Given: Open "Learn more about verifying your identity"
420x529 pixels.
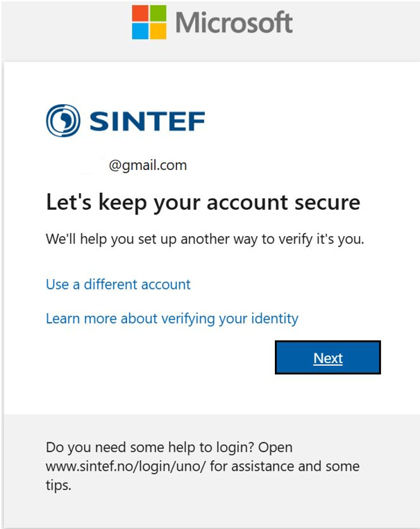Looking at the screenshot, I should point(172,319).
